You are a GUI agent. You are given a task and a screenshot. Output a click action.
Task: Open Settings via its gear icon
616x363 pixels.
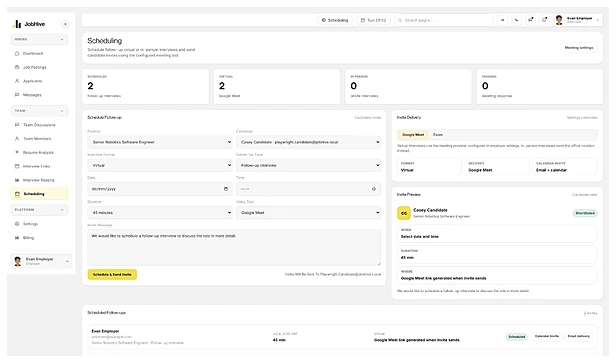(17, 224)
